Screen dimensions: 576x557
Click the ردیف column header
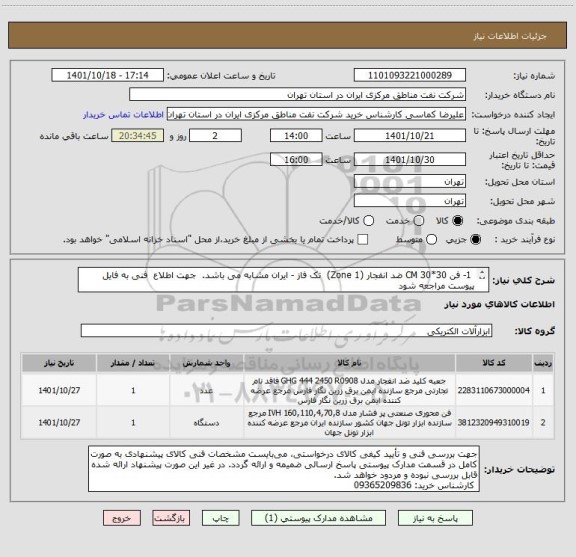point(543,363)
